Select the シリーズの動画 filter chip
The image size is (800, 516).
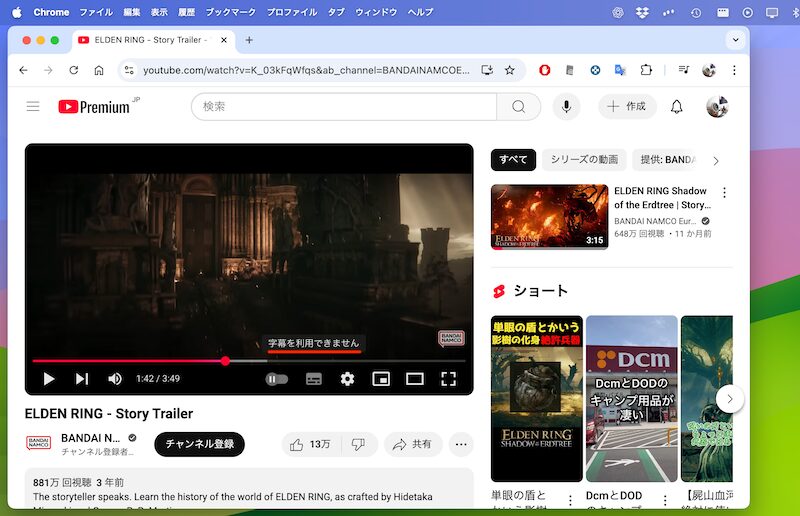point(585,160)
